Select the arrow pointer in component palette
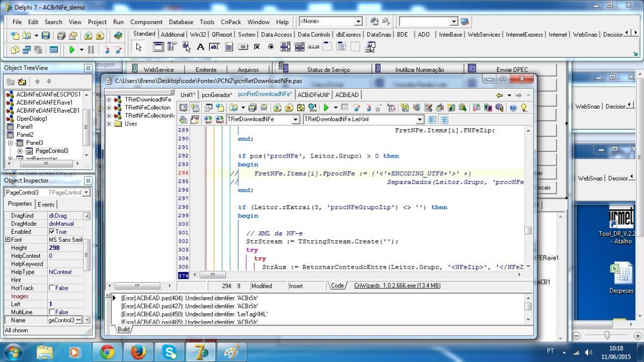 pos(138,47)
